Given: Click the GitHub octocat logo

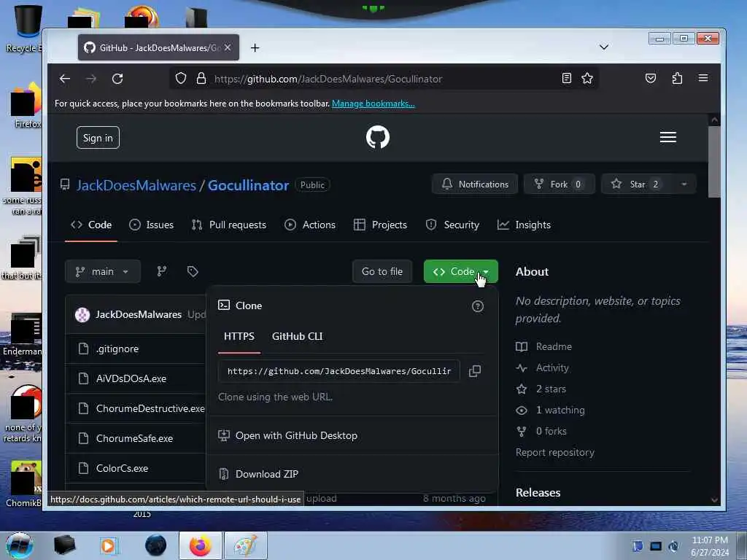Looking at the screenshot, I should coord(378,137).
